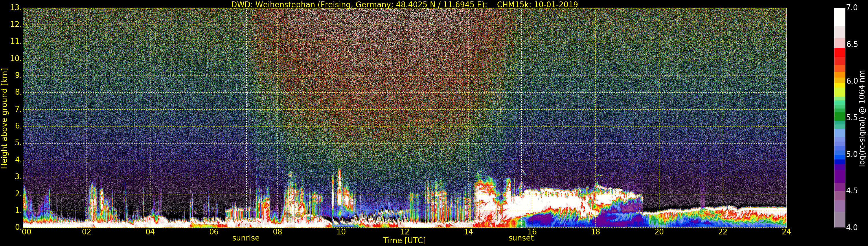Click the time axis tick '06'
Image resolution: width=868 pixels, height=246 pixels.
(214, 232)
